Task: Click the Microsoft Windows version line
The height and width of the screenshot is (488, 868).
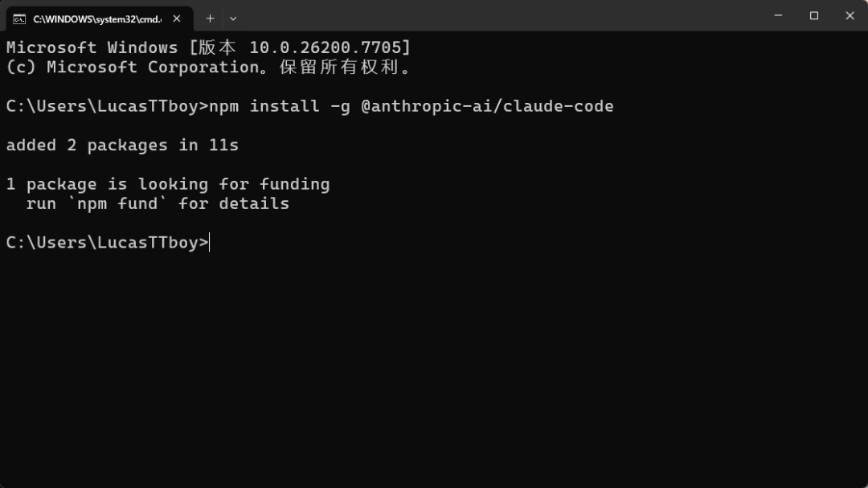Action: click(208, 47)
